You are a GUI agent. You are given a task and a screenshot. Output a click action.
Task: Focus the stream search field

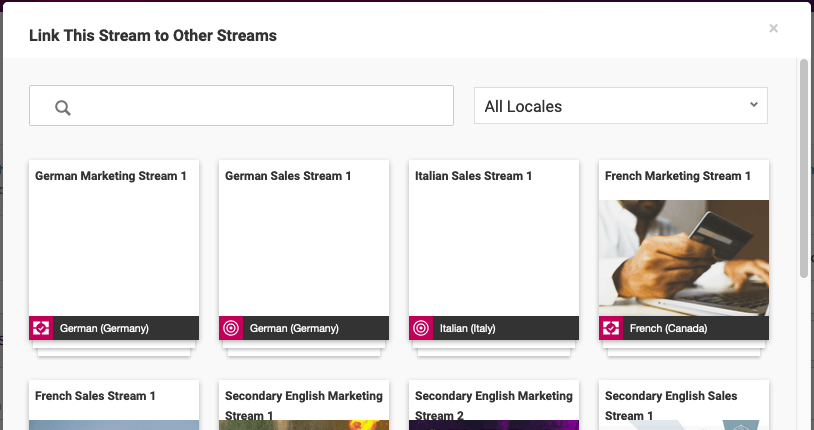click(x=241, y=105)
